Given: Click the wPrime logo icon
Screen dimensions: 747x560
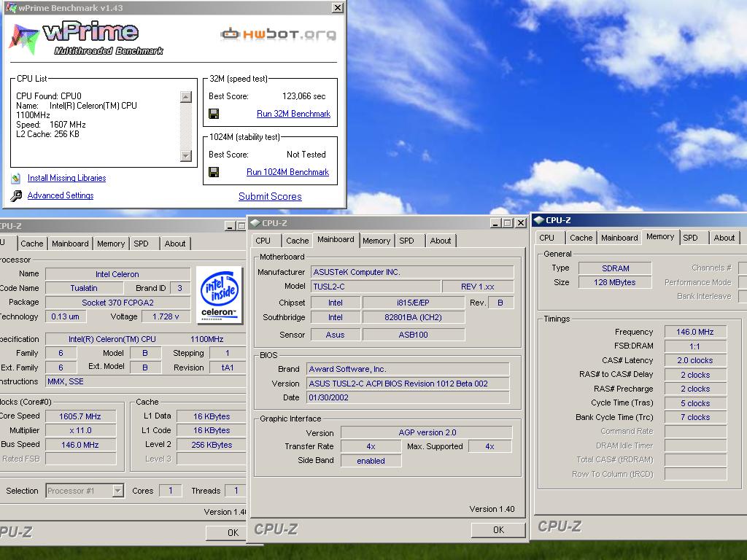Looking at the screenshot, I should pos(23,38).
